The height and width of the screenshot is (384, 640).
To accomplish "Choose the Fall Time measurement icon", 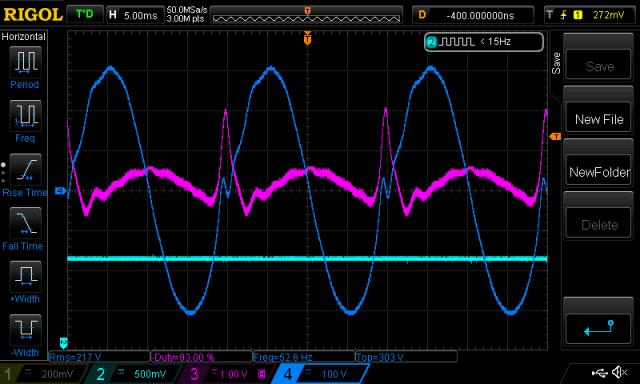I will click(x=25, y=223).
